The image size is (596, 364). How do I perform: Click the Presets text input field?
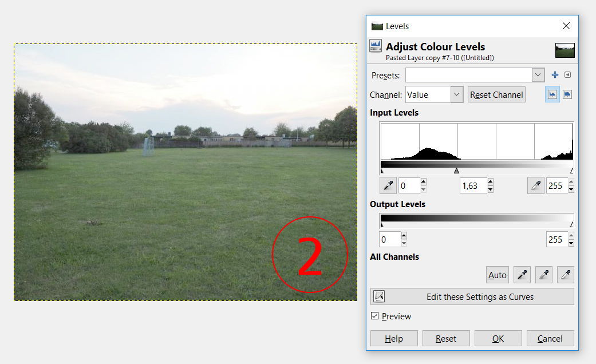coord(469,75)
